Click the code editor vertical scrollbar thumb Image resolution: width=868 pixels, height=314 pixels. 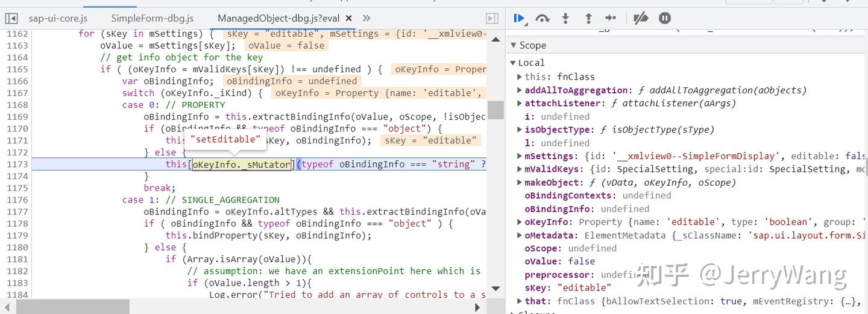tap(495, 110)
